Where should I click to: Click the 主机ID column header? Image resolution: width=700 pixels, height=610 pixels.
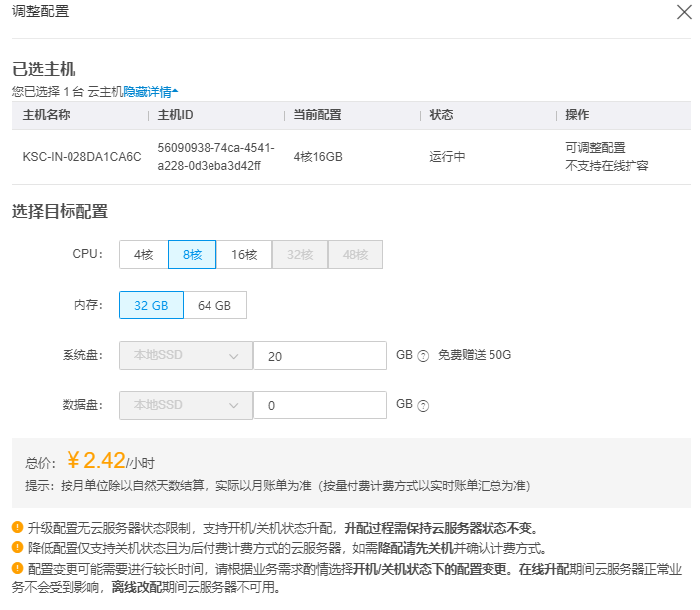176,115
